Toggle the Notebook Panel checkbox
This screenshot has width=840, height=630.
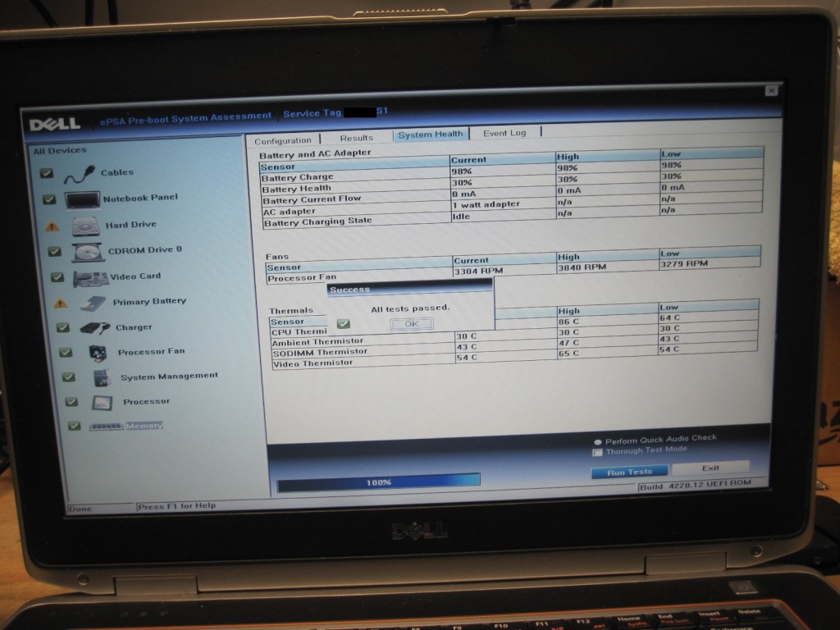click(x=49, y=199)
